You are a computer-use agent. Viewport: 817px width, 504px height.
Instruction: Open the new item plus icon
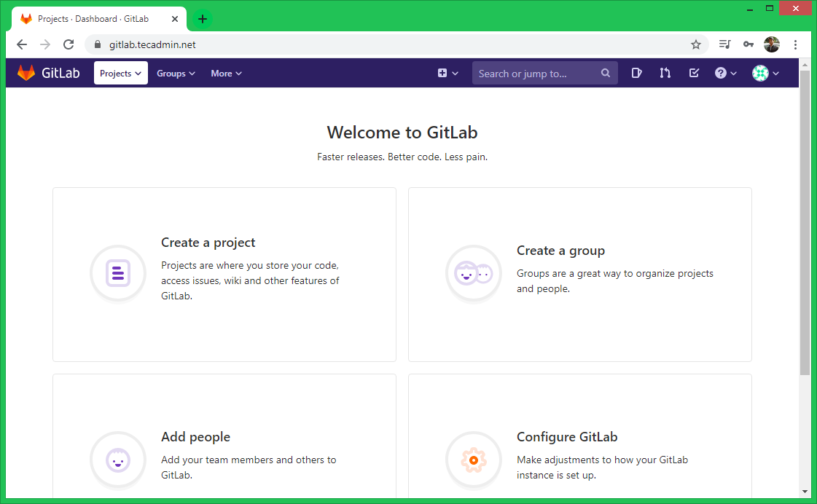(442, 74)
